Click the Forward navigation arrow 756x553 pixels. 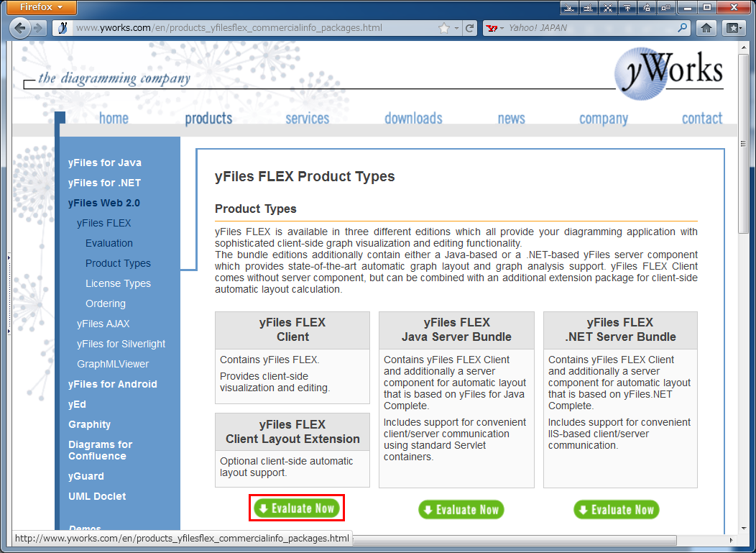[38, 28]
